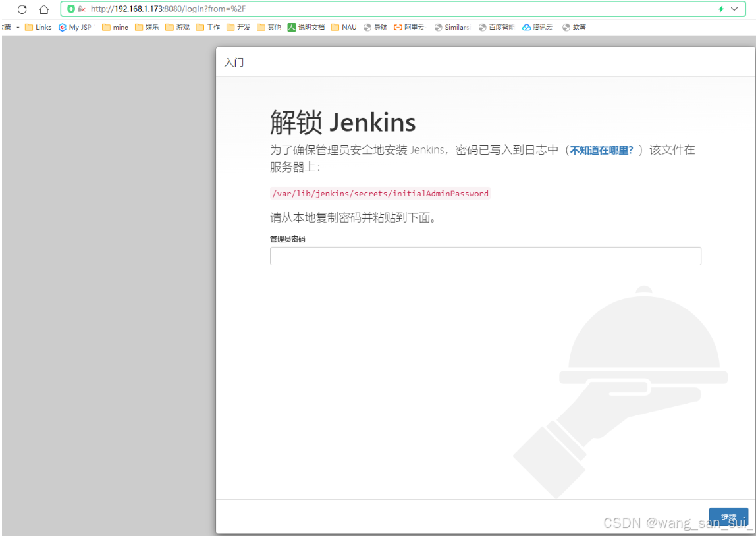
Task: Open the 其他 bookmark folder
Action: click(269, 28)
